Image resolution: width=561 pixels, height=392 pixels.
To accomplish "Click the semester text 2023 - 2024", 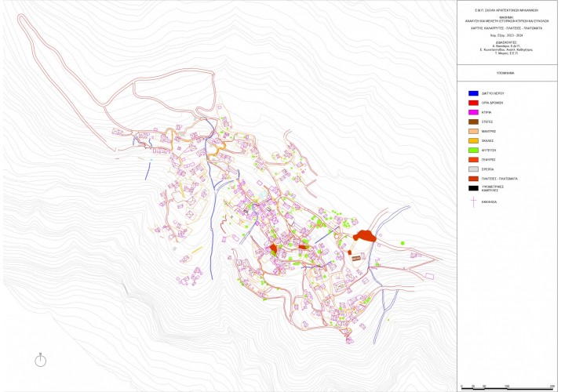I will [x=506, y=35].
